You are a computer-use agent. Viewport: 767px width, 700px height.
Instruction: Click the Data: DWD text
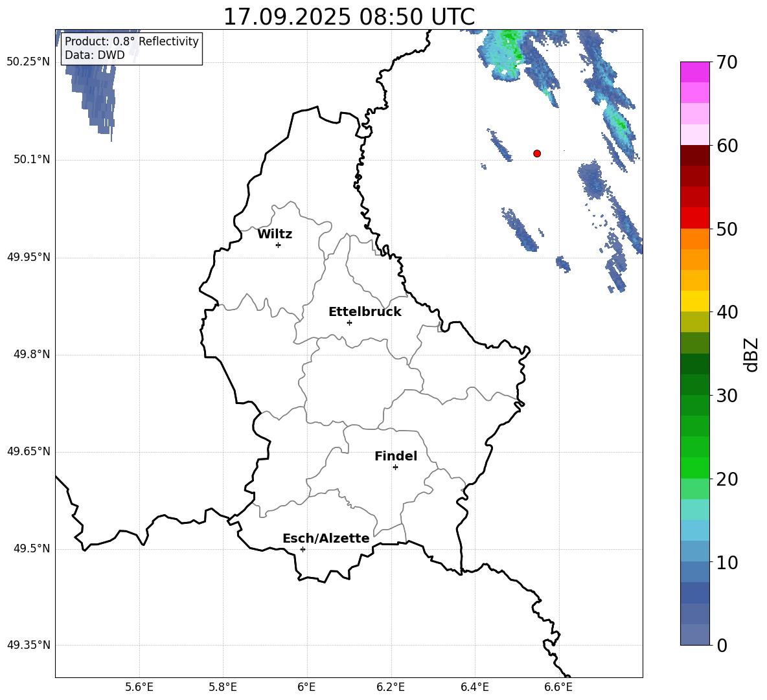pos(95,55)
